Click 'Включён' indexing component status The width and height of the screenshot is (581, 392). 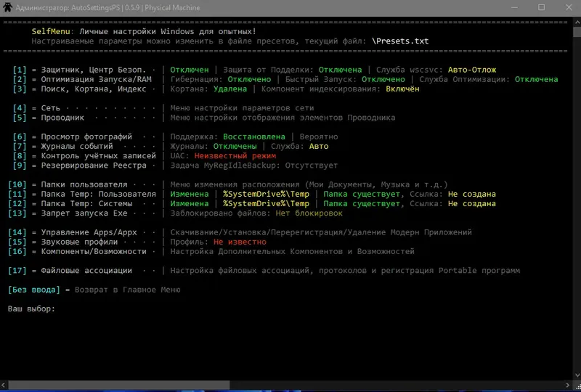point(402,89)
